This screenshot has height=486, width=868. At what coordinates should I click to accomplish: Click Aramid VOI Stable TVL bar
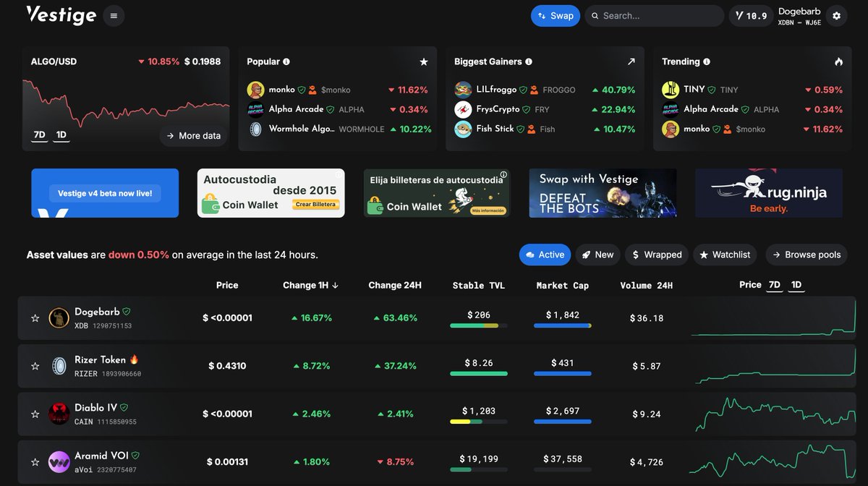click(x=478, y=469)
